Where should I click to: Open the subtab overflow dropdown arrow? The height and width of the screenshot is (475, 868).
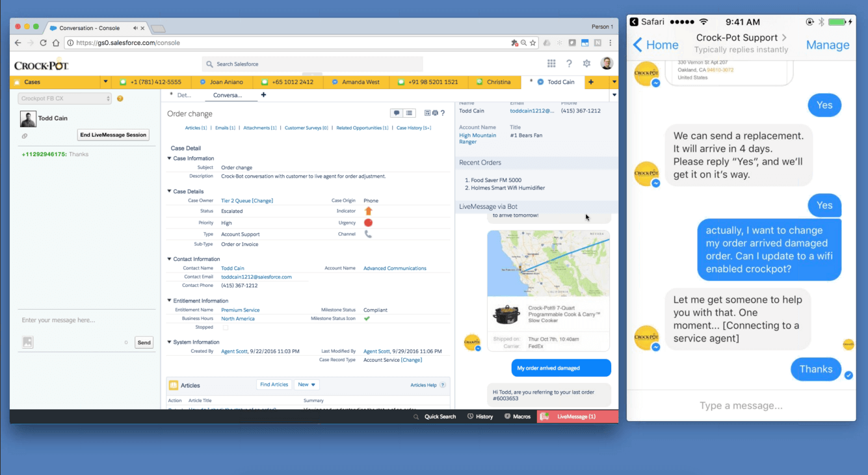[x=614, y=95]
